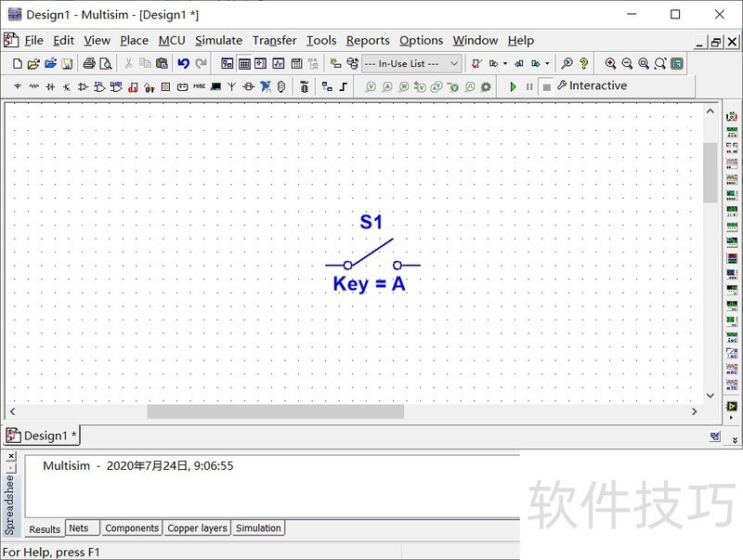Run the simulation with the green play button
The width and height of the screenshot is (743, 560).
515,85
